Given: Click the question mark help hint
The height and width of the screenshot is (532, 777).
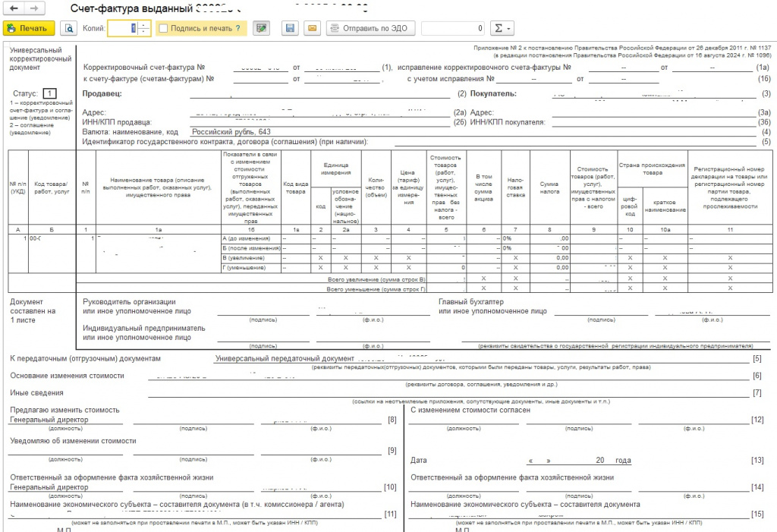Looking at the screenshot, I should click(238, 28).
